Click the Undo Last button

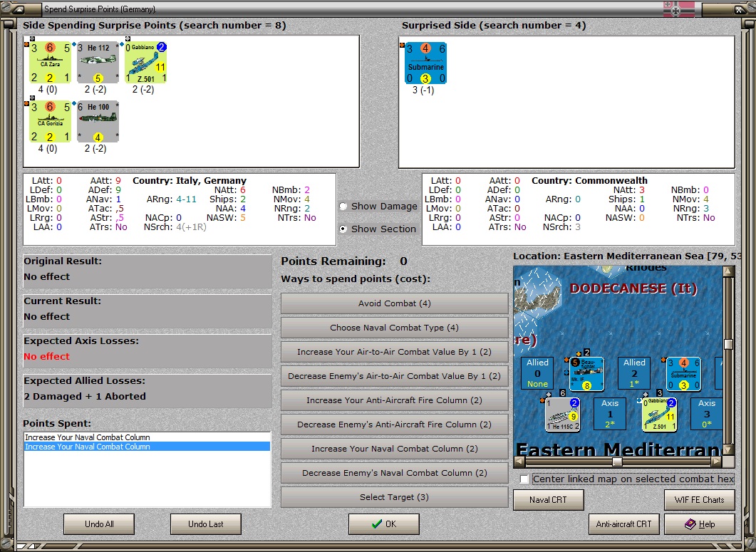[x=206, y=524]
